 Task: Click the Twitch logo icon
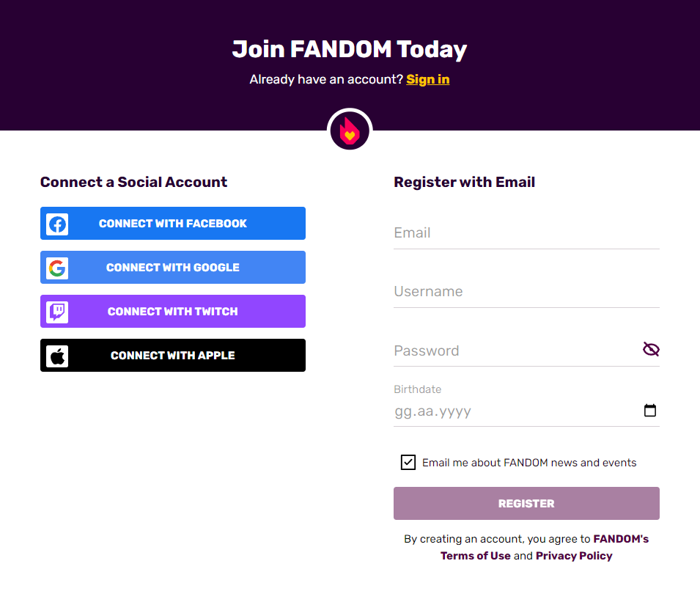(57, 312)
